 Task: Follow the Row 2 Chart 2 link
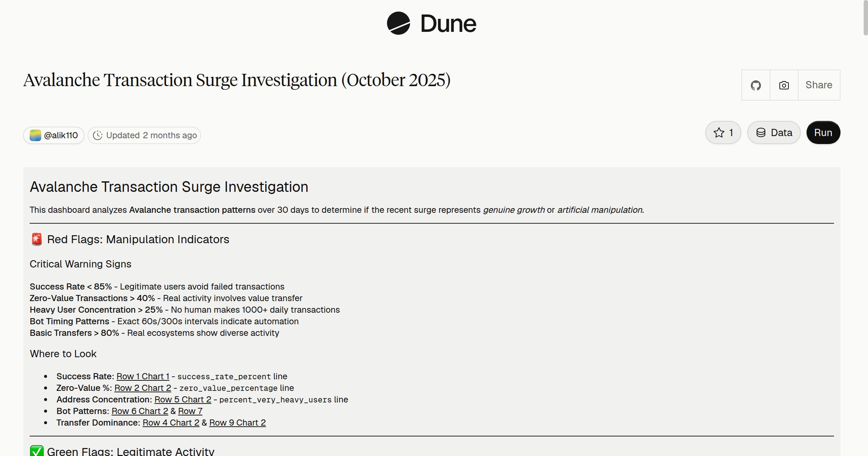click(x=142, y=388)
